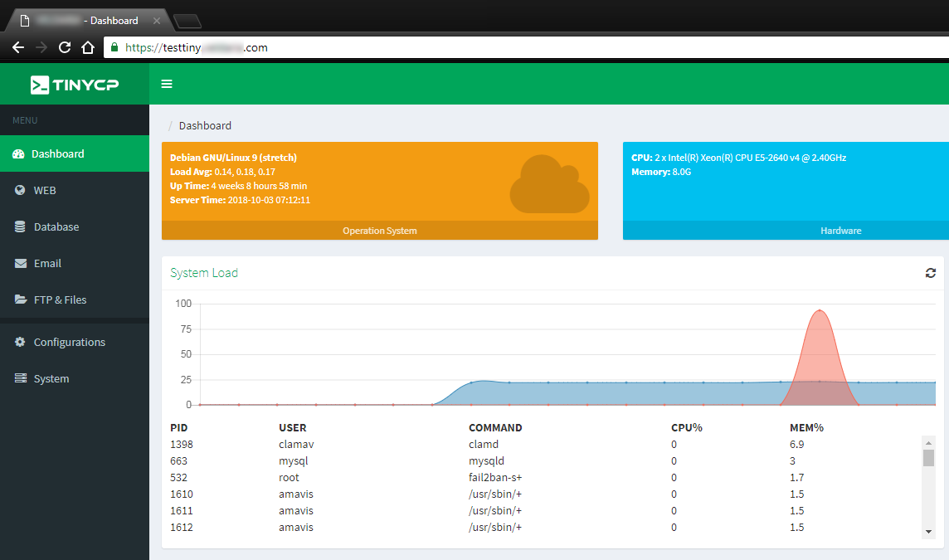Click the CPU Intel Xeon specification line
Screen dimensions: 949x560
pos(738,158)
